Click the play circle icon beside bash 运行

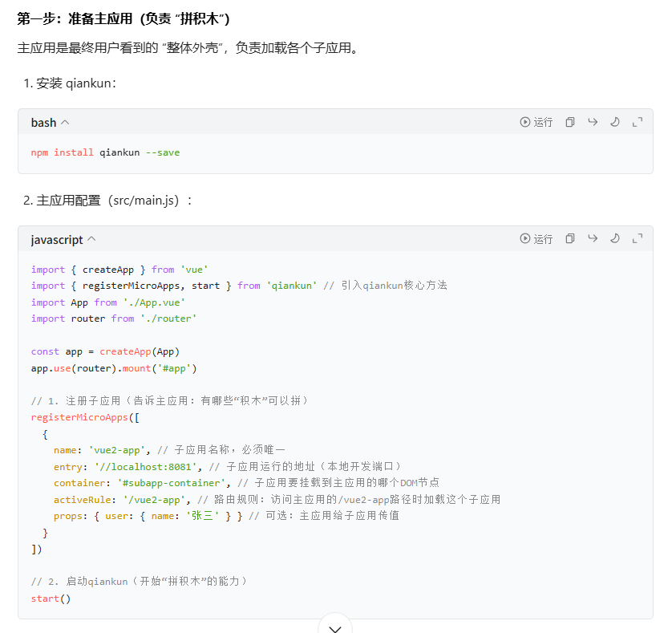(525, 122)
